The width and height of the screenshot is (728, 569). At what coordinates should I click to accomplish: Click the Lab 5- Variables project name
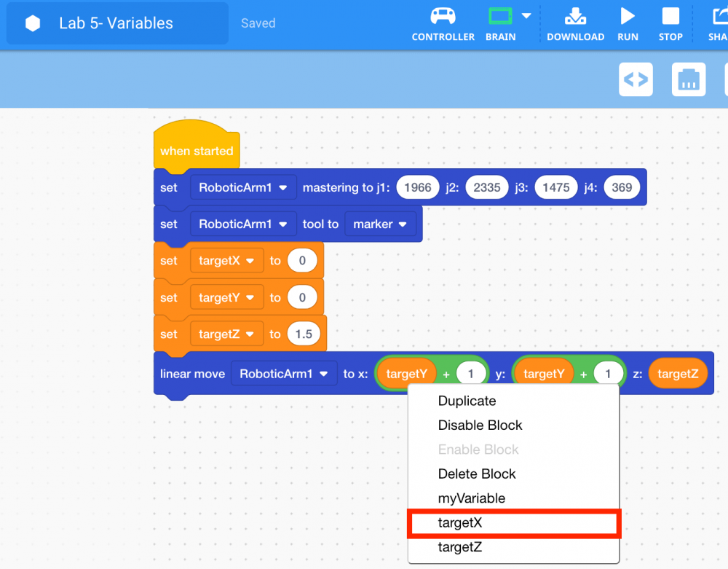116,23
